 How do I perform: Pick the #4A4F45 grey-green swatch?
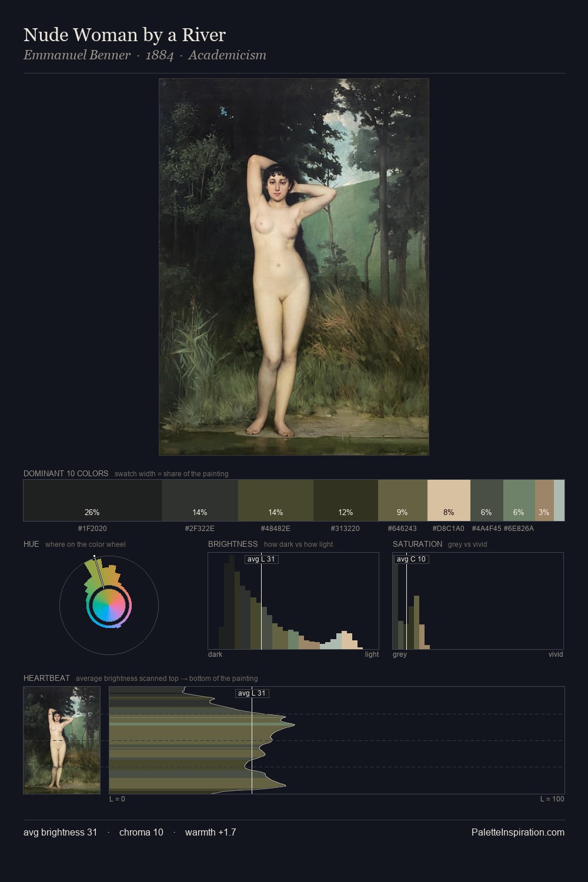pyautogui.click(x=487, y=500)
